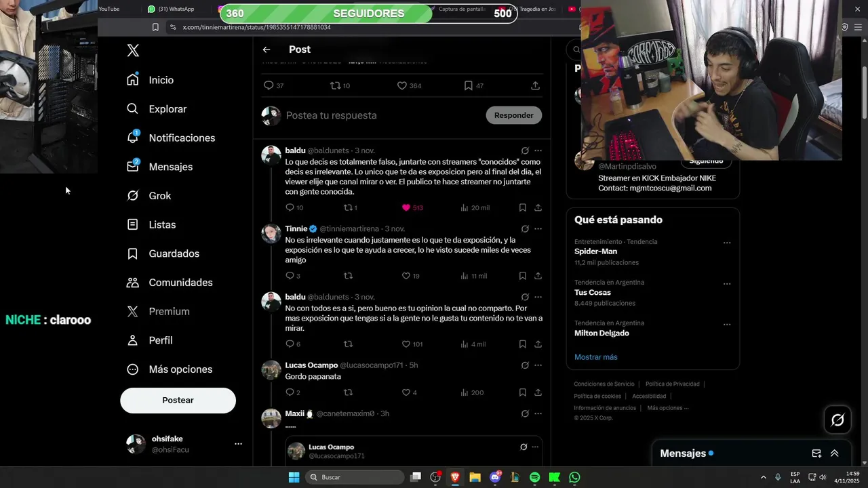Screen dimensions: 868x488
Task: Open the floating Grok button
Action: click(x=837, y=420)
